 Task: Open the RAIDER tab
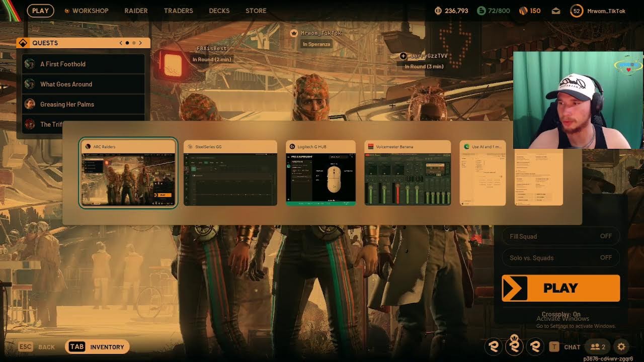136,11
